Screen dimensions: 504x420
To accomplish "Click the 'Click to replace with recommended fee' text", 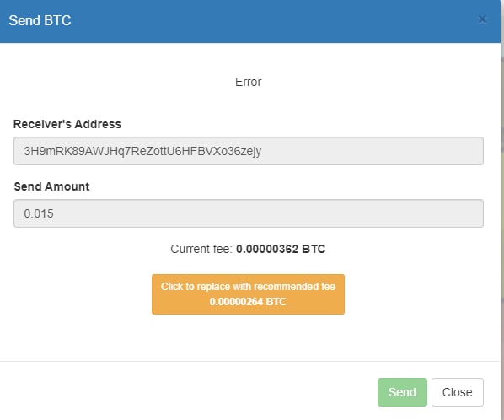I will (x=248, y=286).
